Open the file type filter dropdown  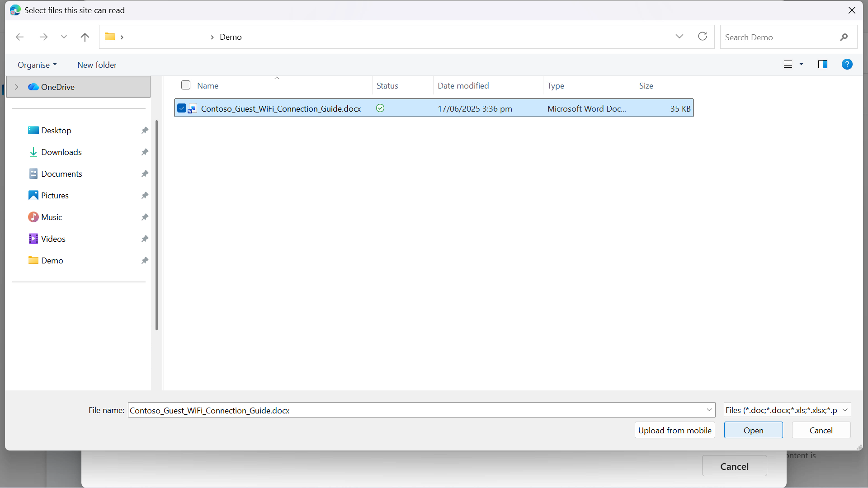coord(845,410)
